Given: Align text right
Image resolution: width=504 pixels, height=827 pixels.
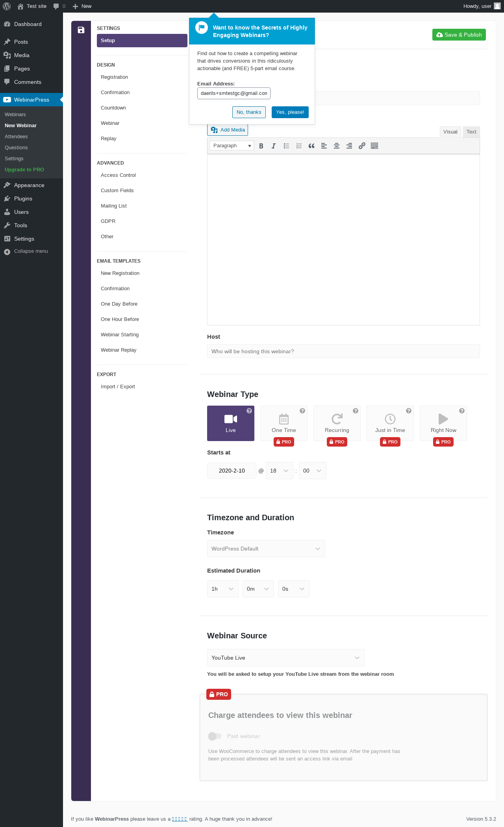Looking at the screenshot, I should point(349,146).
